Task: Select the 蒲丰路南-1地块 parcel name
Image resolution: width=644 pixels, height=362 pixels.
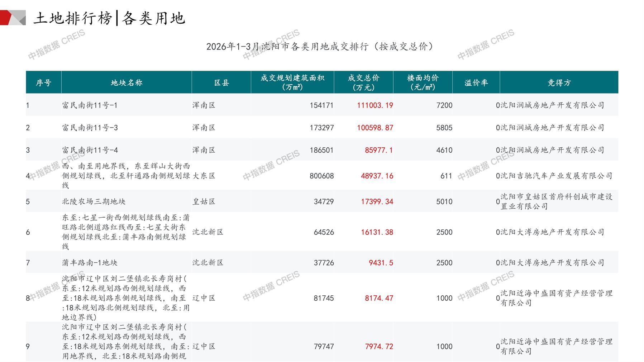Action: coord(90,263)
